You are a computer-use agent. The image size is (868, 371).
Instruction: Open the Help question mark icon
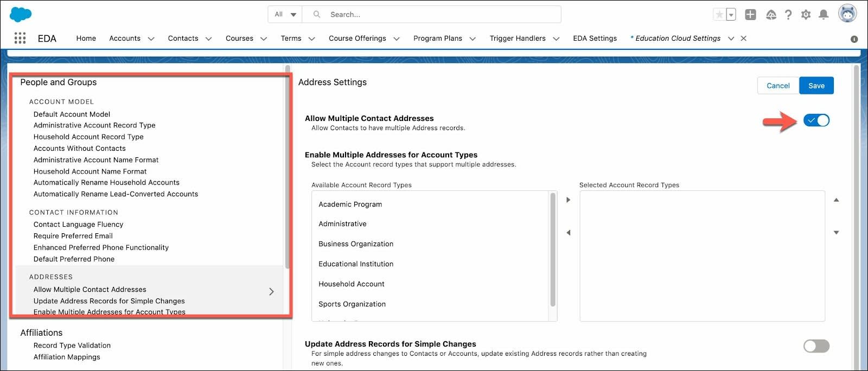pos(788,15)
